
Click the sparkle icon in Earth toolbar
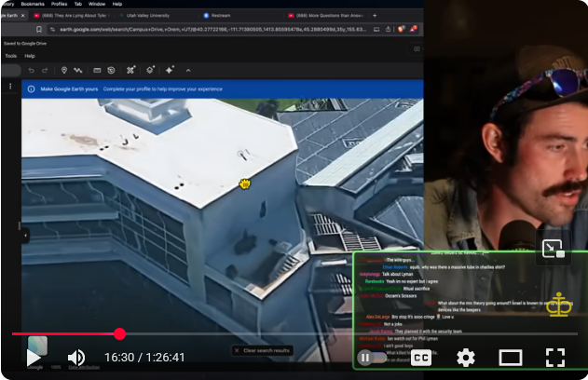pyautogui.click(x=170, y=70)
